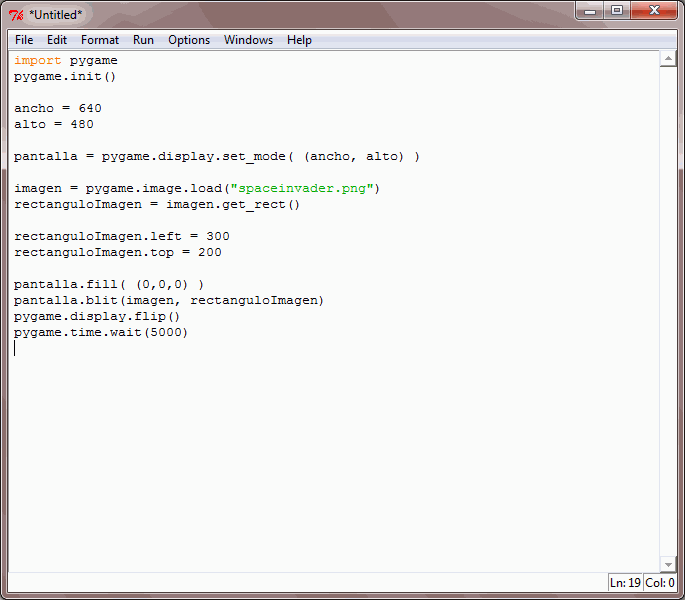The image size is (685, 600).
Task: Click the "import" keyword in line one
Action: tap(38, 60)
